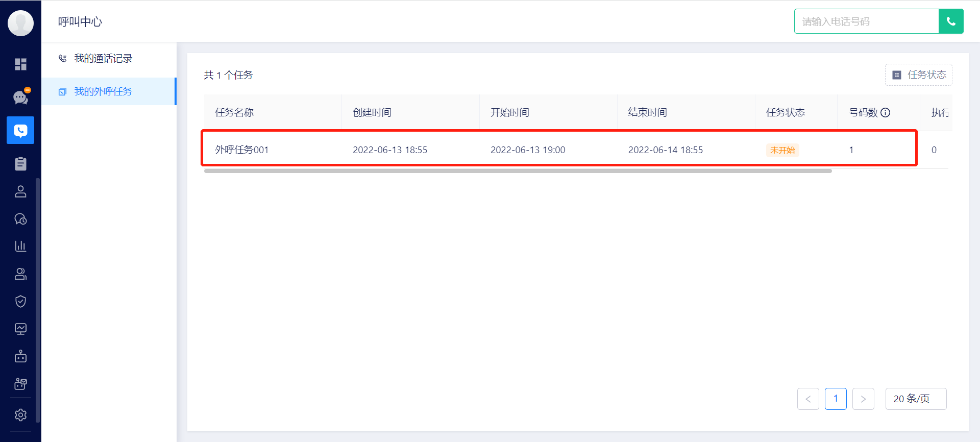The image size is (980, 442).
Task: Open the bar chart reports icon
Action: coord(20,246)
